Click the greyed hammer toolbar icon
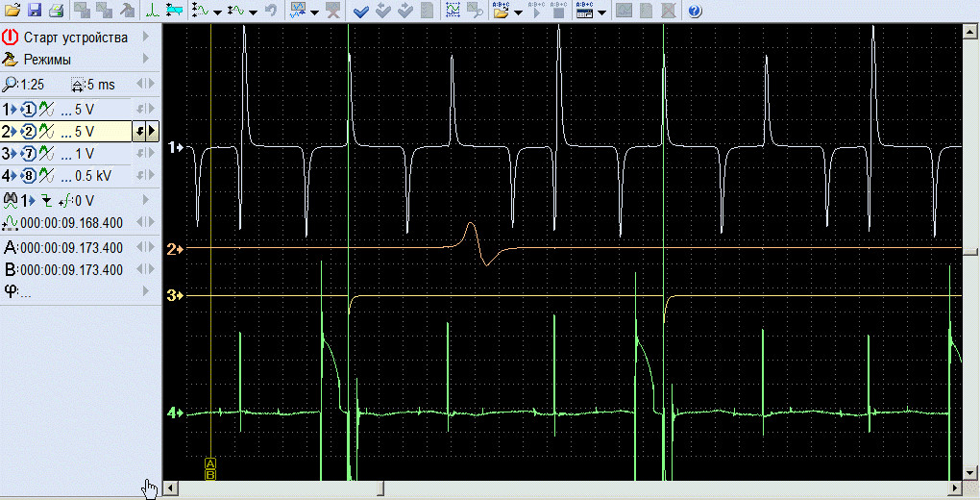This screenshot has height=500, width=980. [127, 10]
